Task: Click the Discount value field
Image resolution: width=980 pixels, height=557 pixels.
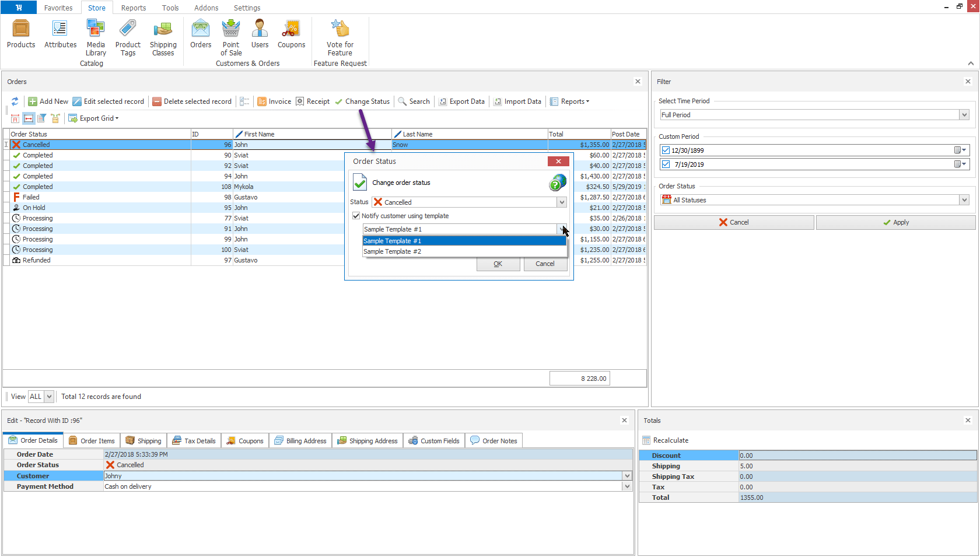Action: pyautogui.click(x=857, y=456)
